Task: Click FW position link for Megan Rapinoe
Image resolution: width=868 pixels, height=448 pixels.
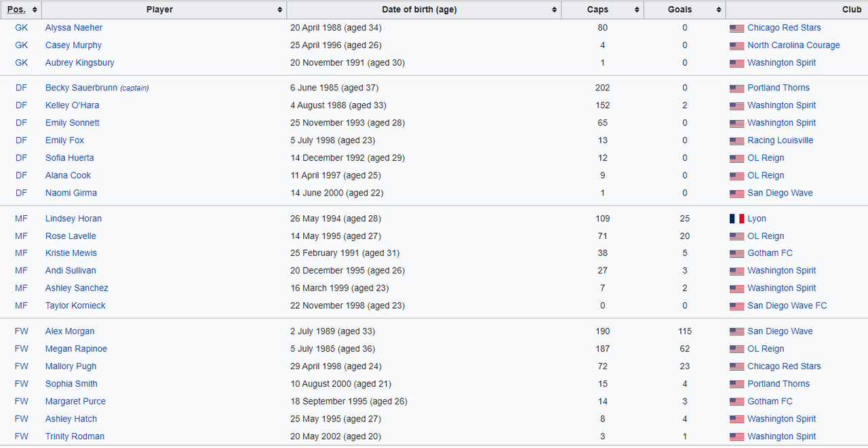Action: (x=22, y=349)
